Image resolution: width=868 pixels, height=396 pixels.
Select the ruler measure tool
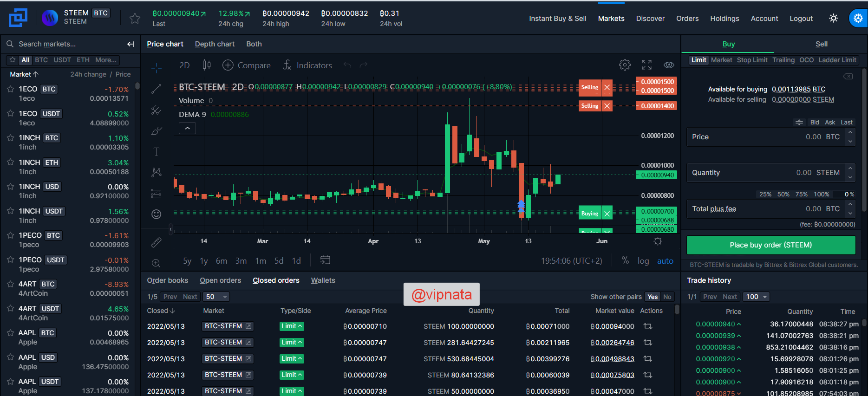(157, 242)
